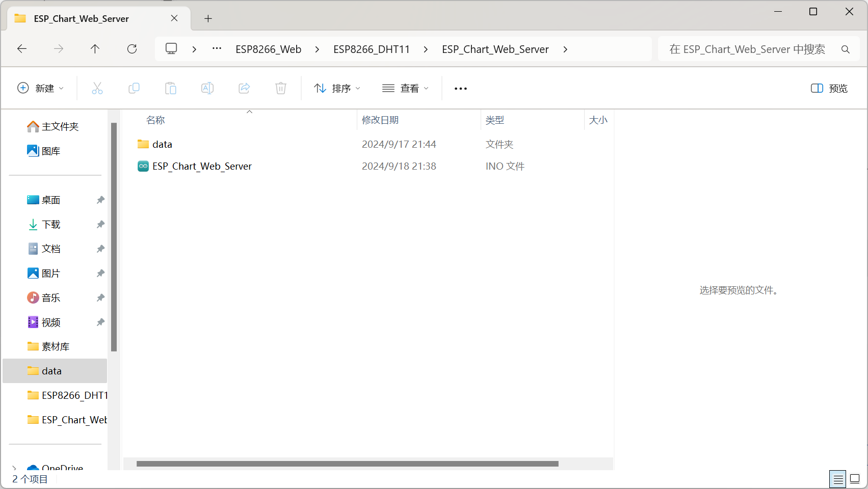The width and height of the screenshot is (868, 489).
Task: Navigate up one folder level
Action: (x=95, y=49)
